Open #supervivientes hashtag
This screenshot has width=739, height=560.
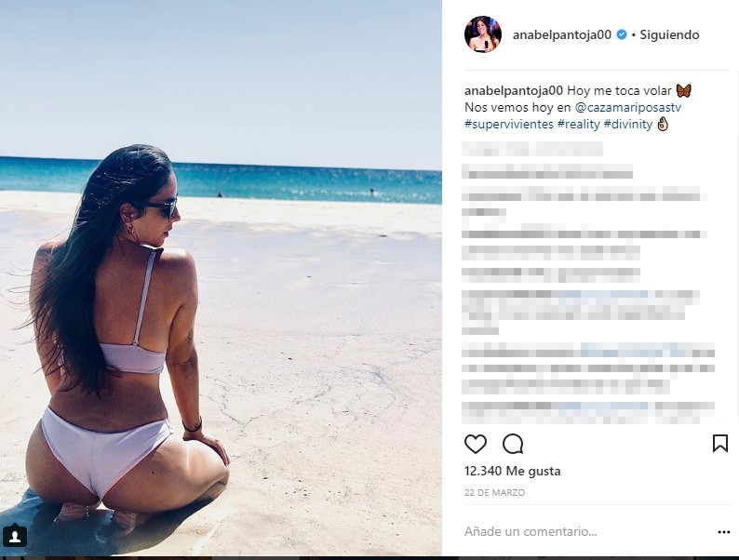click(x=509, y=125)
